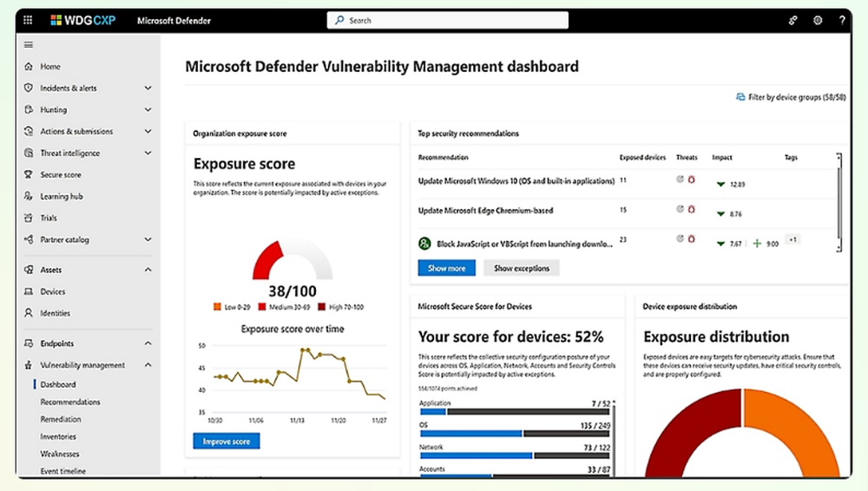Image resolution: width=868 pixels, height=491 pixels.
Task: Collapse the Assets section chevron
Action: pyautogui.click(x=148, y=270)
